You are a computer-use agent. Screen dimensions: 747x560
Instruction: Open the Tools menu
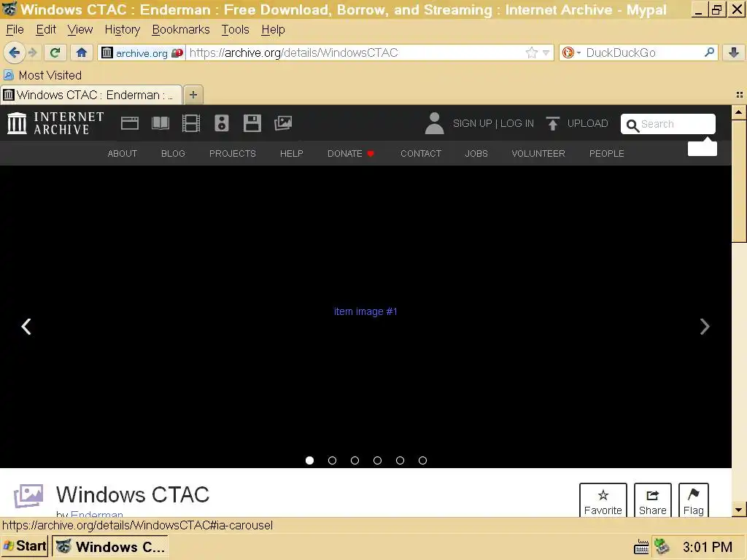[x=236, y=29]
